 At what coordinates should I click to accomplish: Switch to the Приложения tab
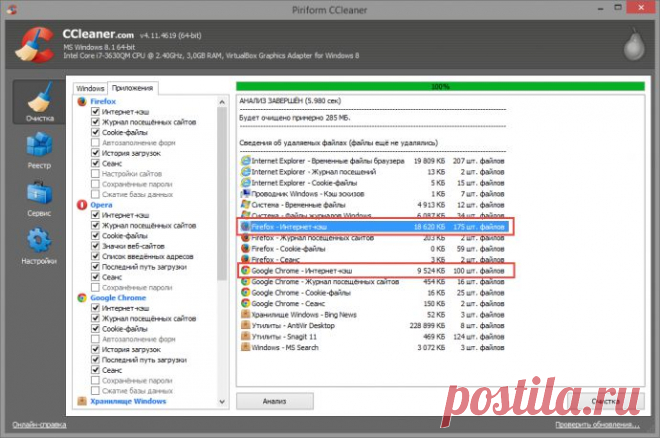133,88
